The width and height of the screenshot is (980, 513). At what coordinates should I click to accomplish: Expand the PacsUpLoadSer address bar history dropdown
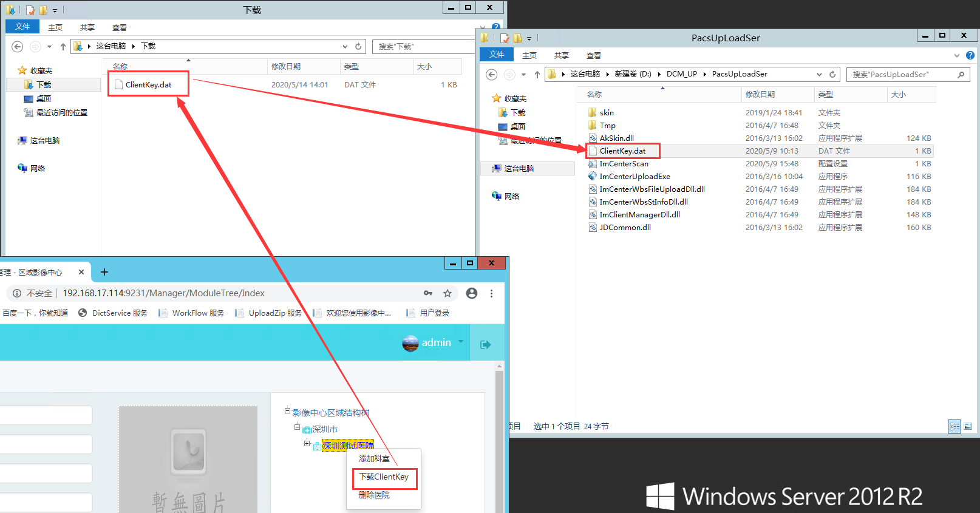point(819,75)
